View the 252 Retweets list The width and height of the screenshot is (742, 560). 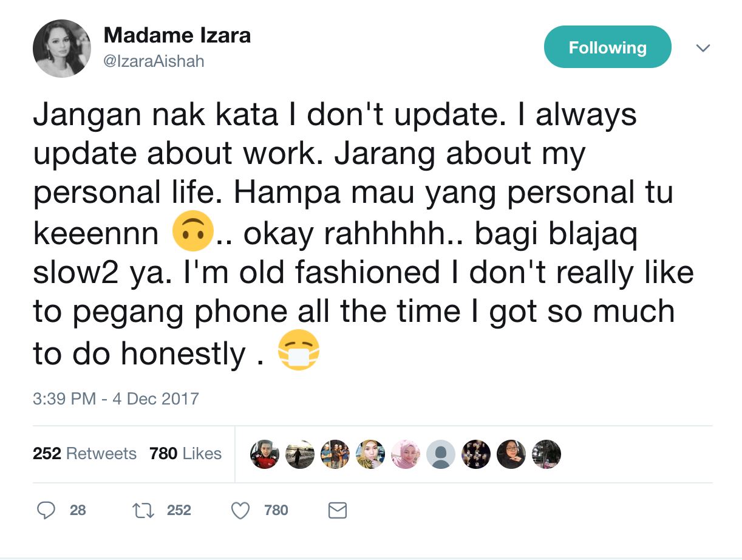[x=85, y=454]
